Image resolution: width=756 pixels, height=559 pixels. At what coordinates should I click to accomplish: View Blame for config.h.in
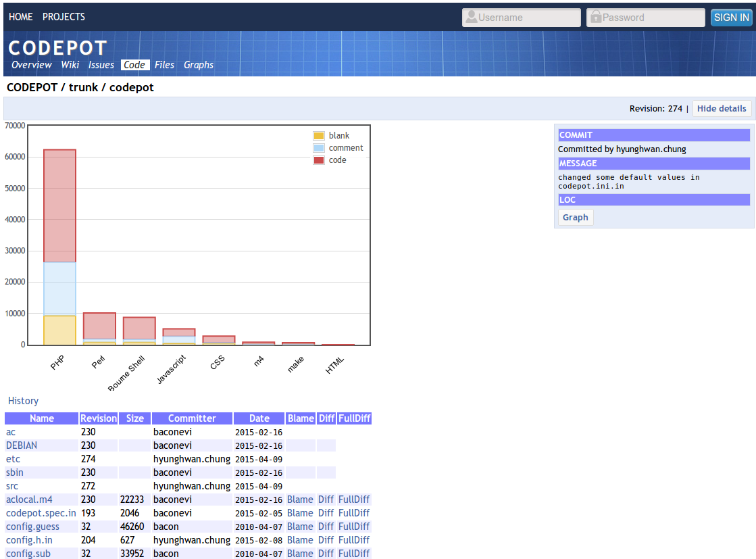tap(300, 539)
